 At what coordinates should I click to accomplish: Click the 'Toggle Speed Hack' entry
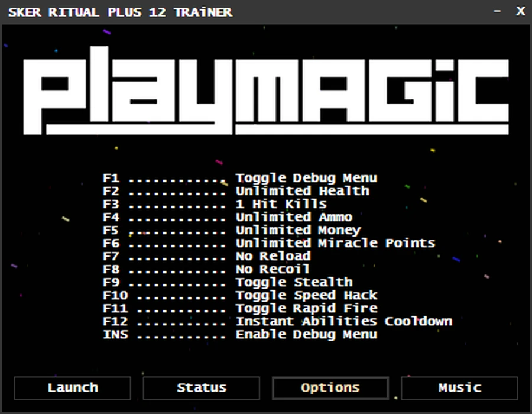click(x=306, y=295)
